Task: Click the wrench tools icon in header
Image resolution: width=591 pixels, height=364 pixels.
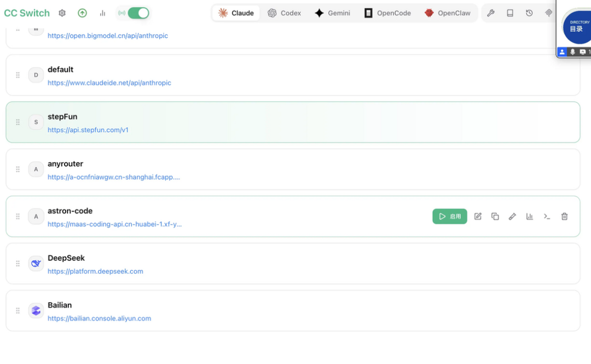Action: [490, 13]
